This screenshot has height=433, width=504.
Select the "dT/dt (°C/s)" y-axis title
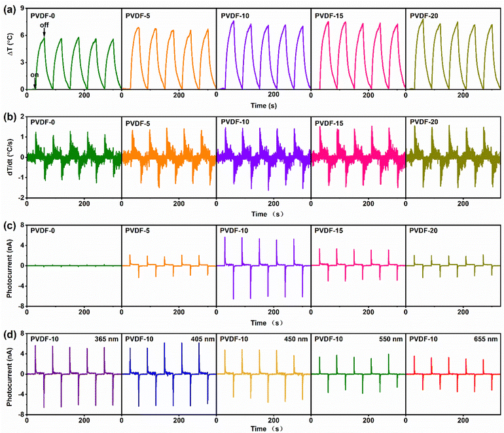pos(10,157)
